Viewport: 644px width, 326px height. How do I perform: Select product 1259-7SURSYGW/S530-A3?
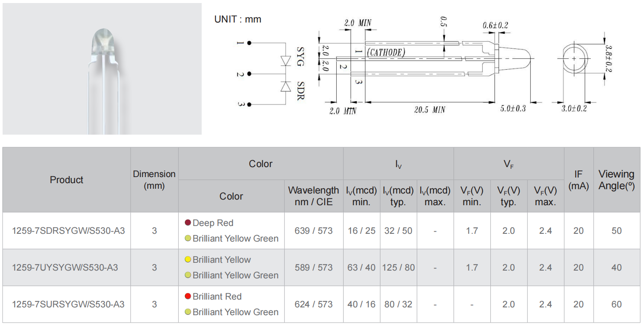(68, 304)
